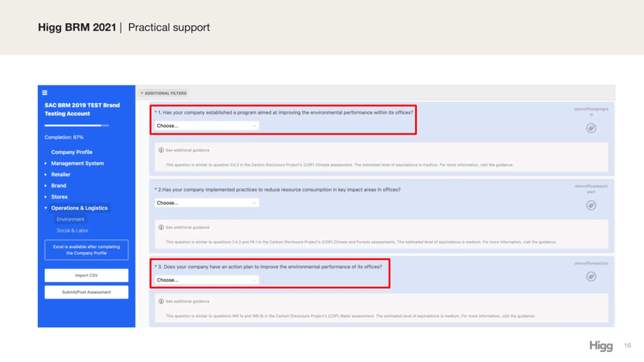Expand the Brand section arrow
The height and width of the screenshot is (362, 644).
tap(46, 186)
